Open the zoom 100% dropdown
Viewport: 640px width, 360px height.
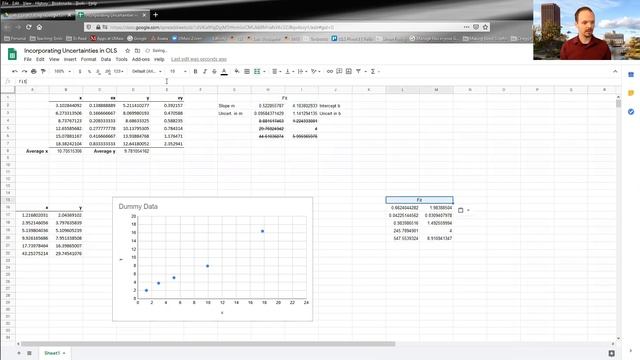62,71
